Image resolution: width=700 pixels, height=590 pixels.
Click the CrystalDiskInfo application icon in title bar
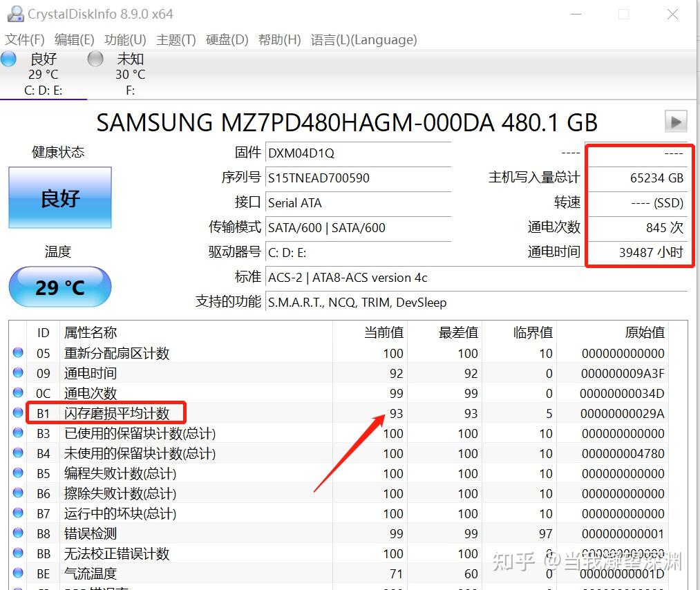point(15,13)
